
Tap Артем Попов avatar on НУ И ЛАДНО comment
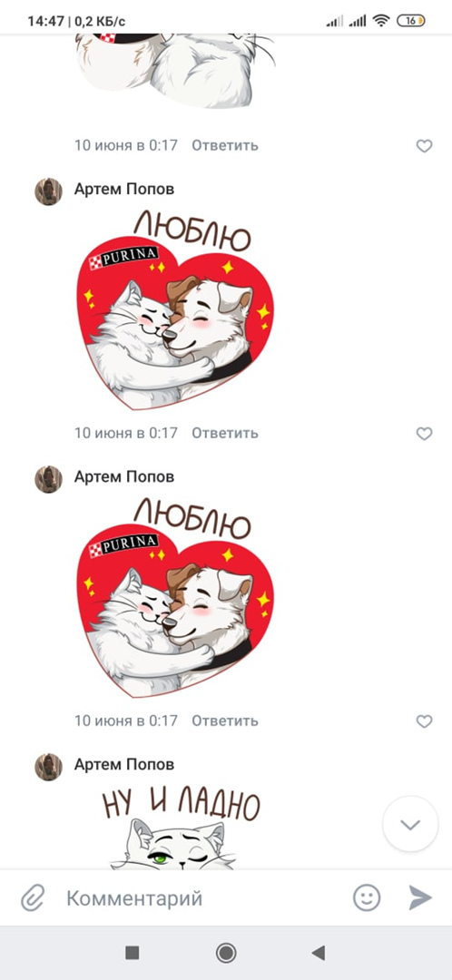click(48, 767)
